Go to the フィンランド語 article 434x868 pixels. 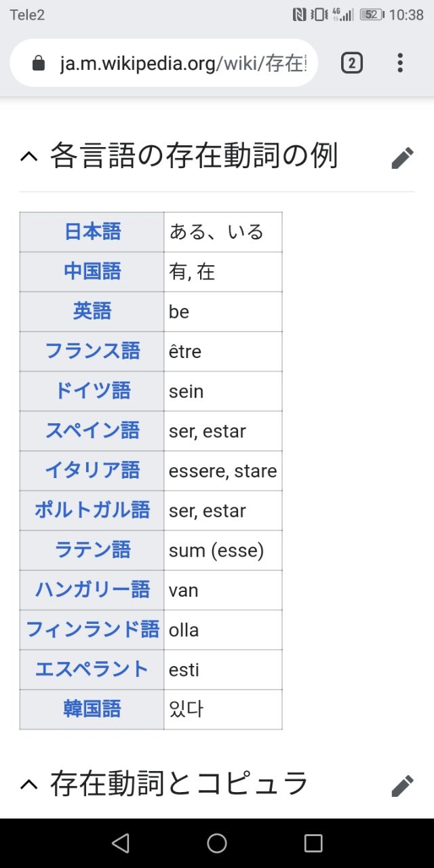pos(92,629)
